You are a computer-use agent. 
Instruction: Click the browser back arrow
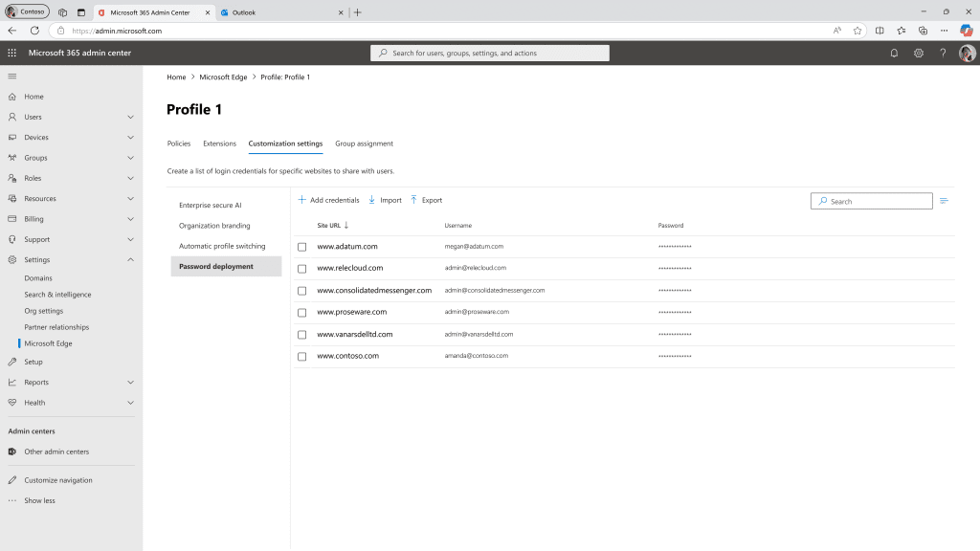(x=12, y=31)
